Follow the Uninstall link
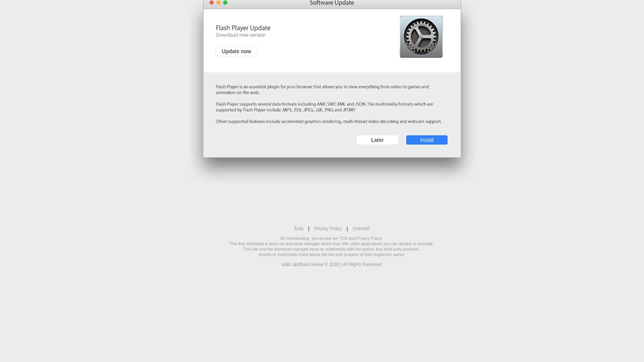644x362 pixels. 361,229
